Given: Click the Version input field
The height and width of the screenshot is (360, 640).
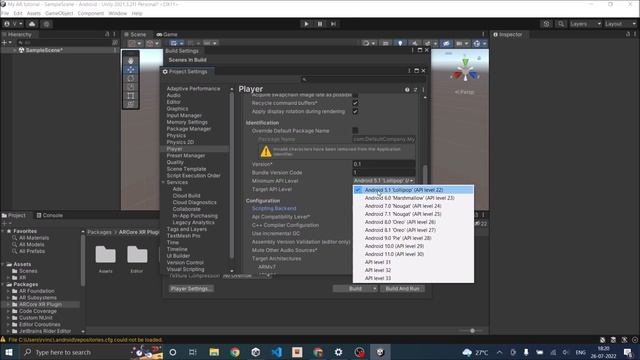Looking at the screenshot, I should click(x=384, y=164).
